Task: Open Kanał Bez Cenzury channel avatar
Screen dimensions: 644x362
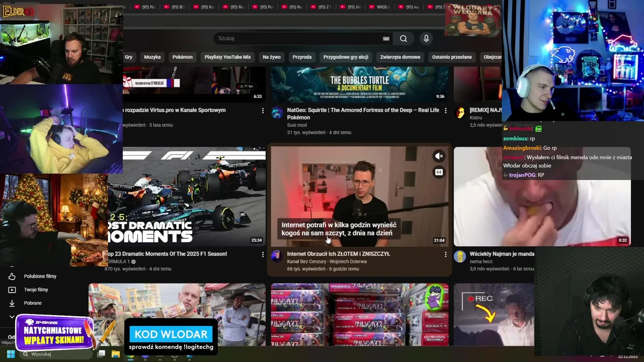Action: pos(276,256)
